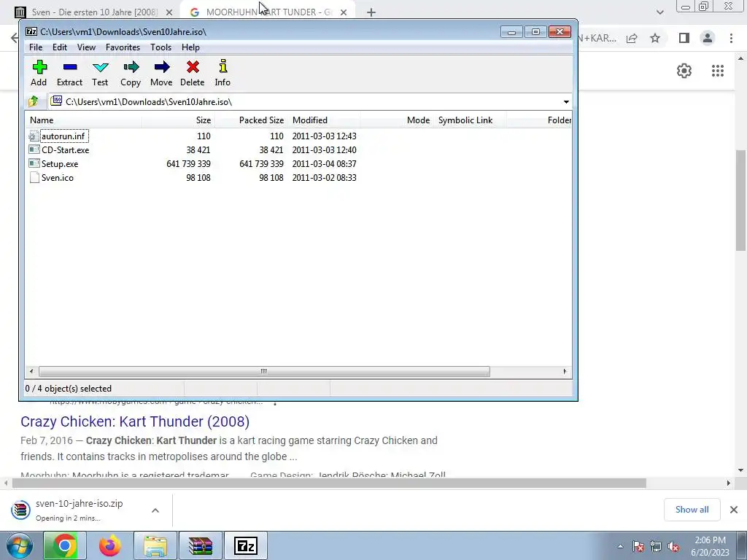
Task: Open Google settings gear in Chrome
Action: pos(684,71)
